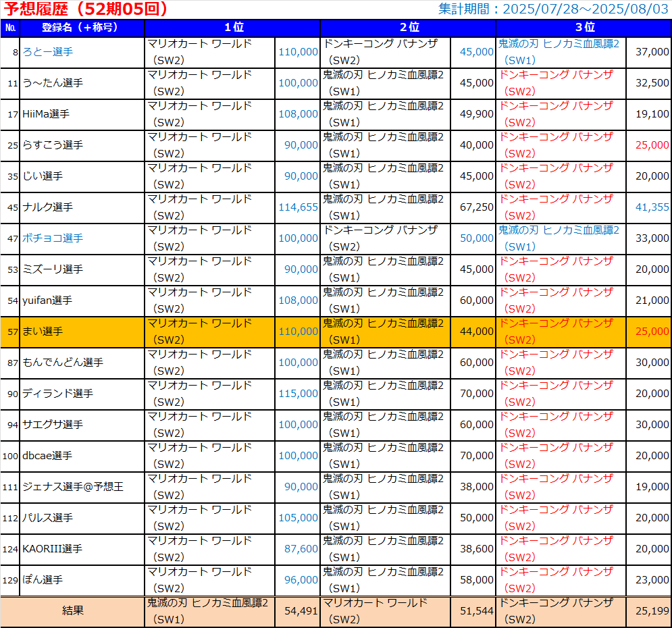Screen dimensions: 672x628
Task: Click ろとー選手's blue 鬼滅の刃 third-place title
Action: [x=559, y=52]
